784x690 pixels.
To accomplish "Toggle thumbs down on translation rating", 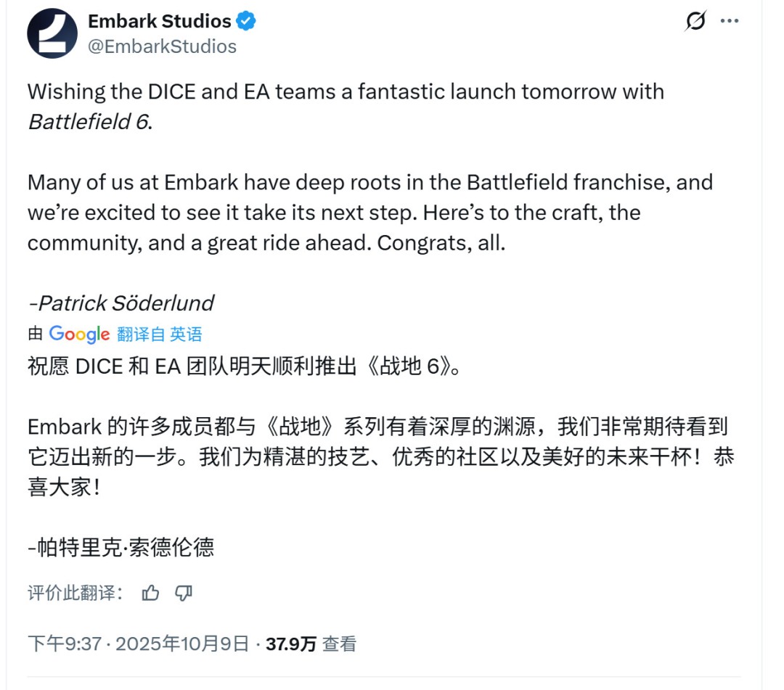I will [x=183, y=593].
